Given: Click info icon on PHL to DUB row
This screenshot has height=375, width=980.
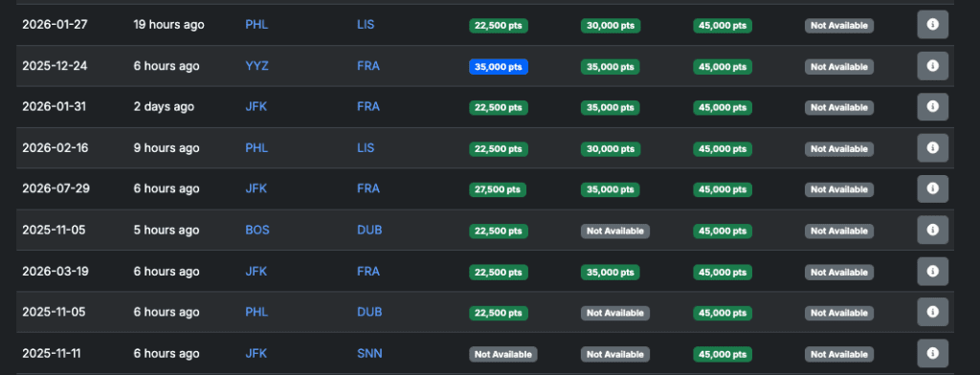Looking at the screenshot, I should [932, 312].
